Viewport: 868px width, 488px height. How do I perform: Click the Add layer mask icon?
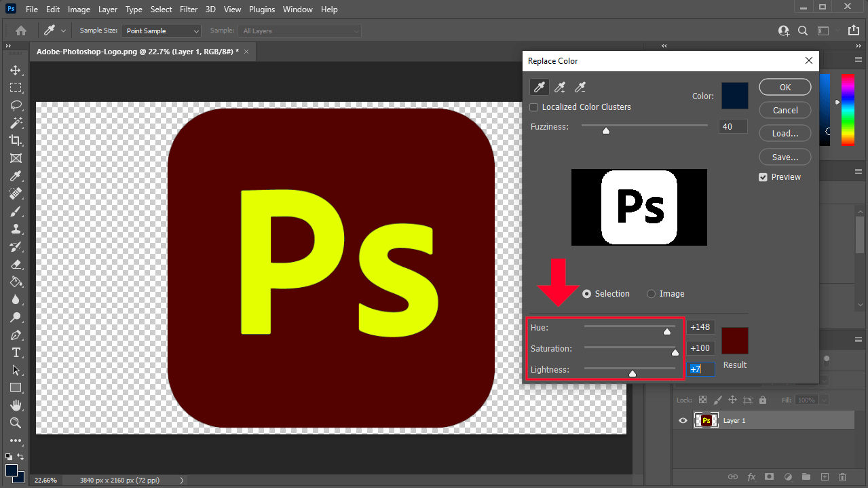pyautogui.click(x=770, y=477)
